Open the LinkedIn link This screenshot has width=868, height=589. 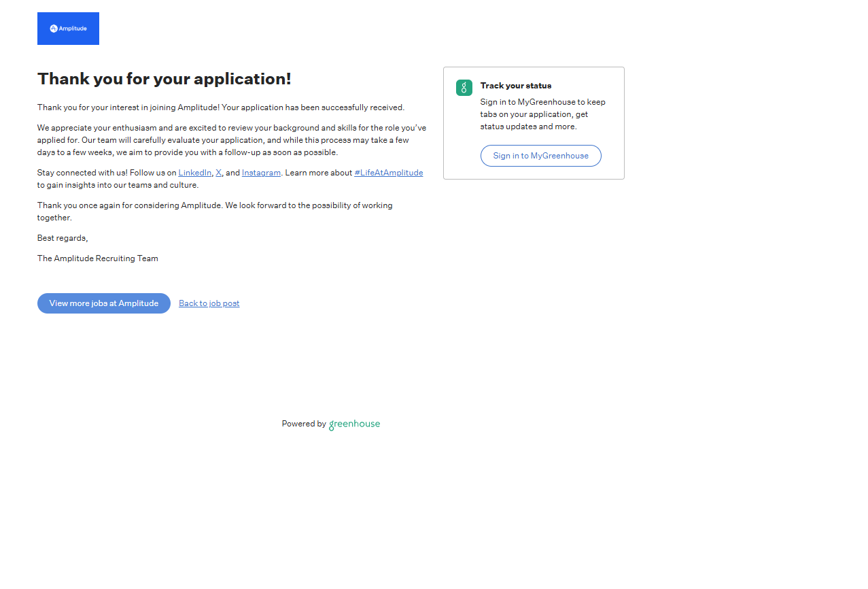194,173
